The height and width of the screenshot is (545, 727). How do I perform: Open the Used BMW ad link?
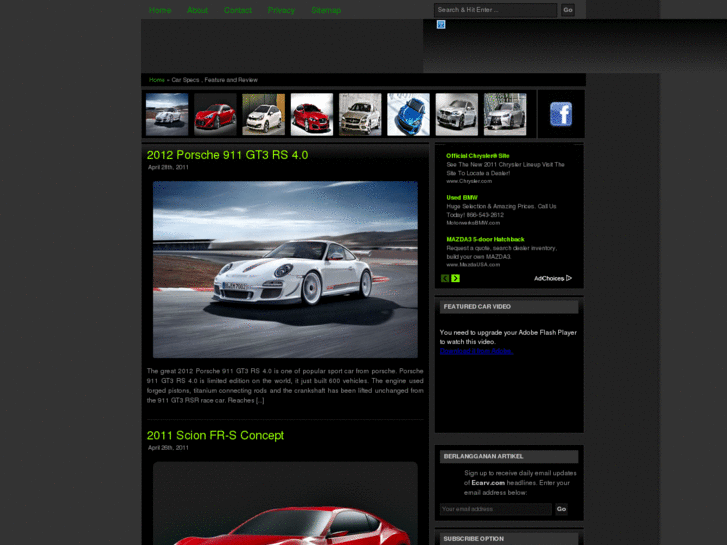click(x=462, y=198)
